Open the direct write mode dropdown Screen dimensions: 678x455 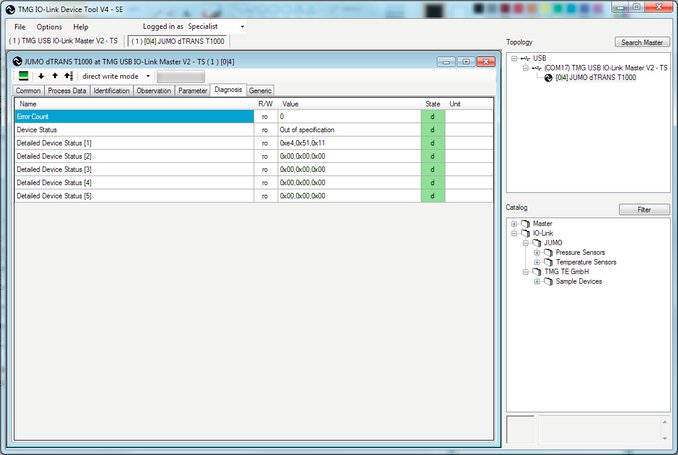tap(148, 76)
